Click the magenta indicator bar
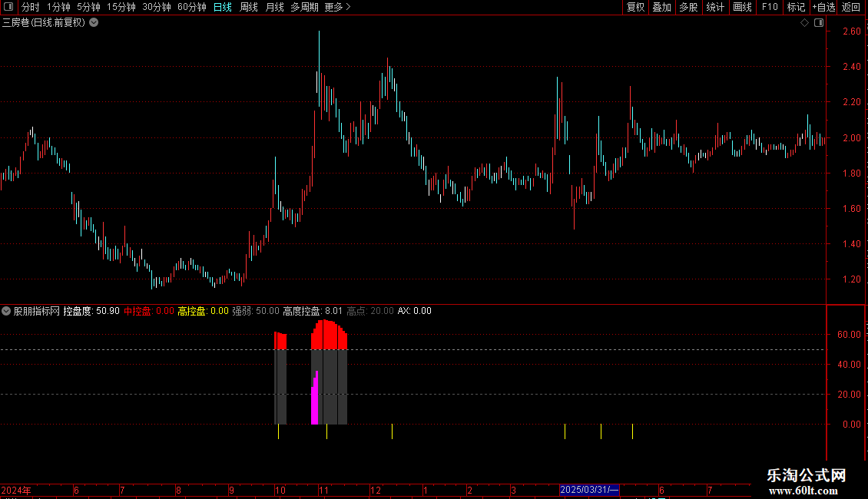This screenshot has height=499, width=868. coord(314,398)
